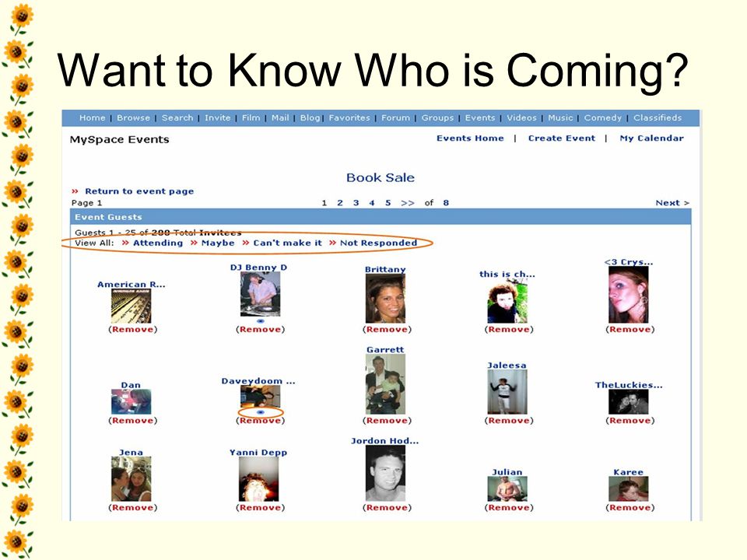
Task: Open Garrett's profile picture
Action: (385, 384)
